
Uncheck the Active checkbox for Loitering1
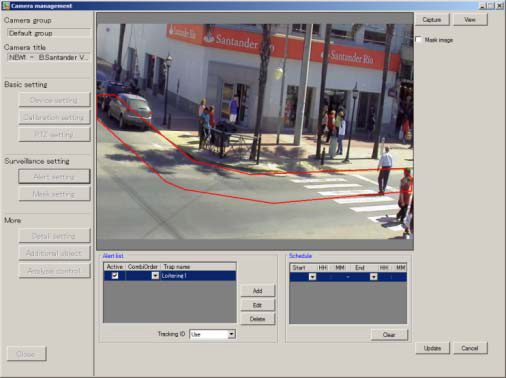[x=115, y=276]
